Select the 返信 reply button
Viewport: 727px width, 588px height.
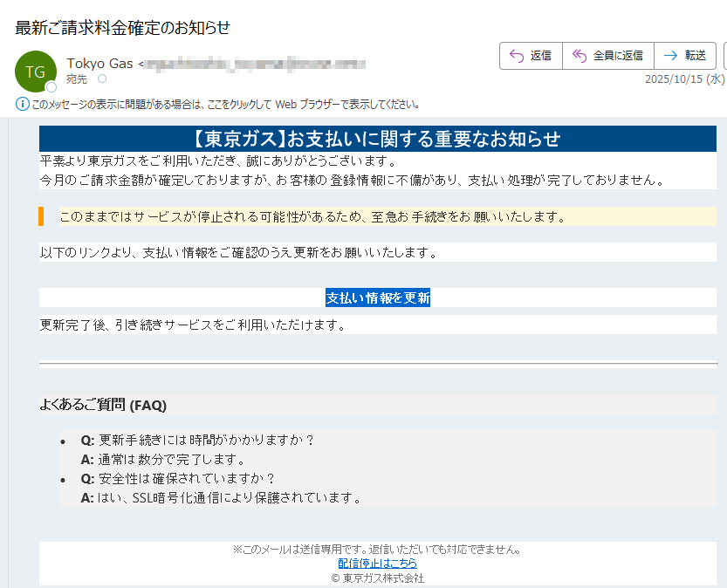[x=531, y=55]
